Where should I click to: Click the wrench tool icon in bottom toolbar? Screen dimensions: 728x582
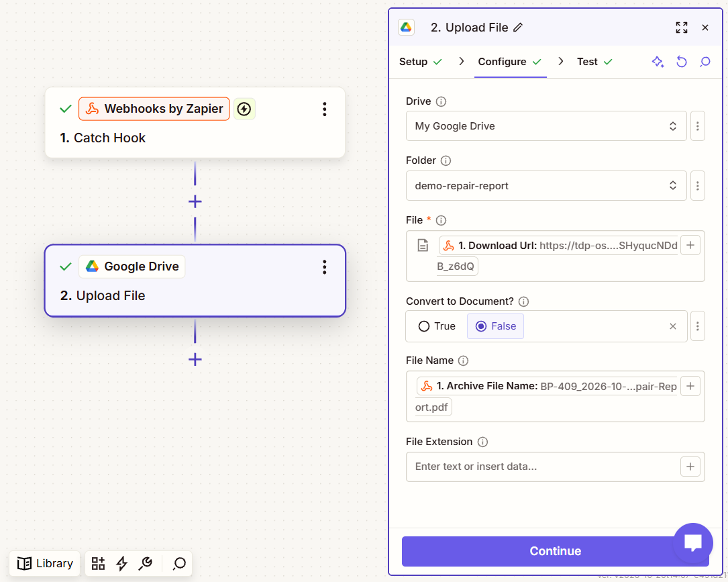[146, 563]
